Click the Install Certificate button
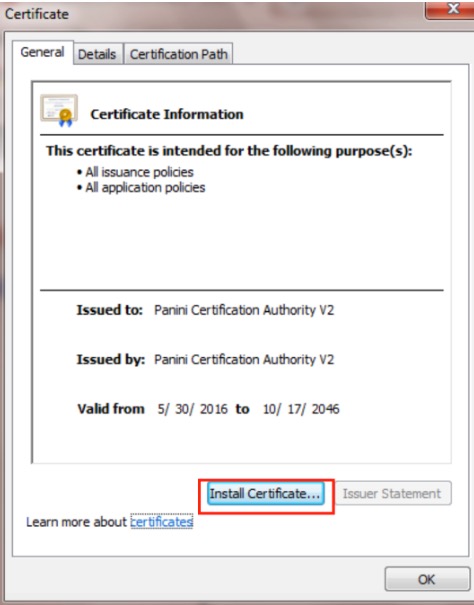474x605 pixels. (266, 493)
